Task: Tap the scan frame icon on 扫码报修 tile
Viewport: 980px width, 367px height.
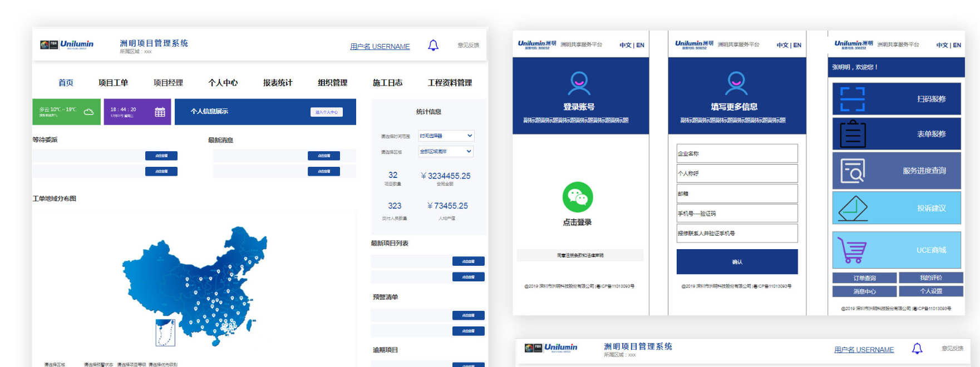Action: coord(852,99)
